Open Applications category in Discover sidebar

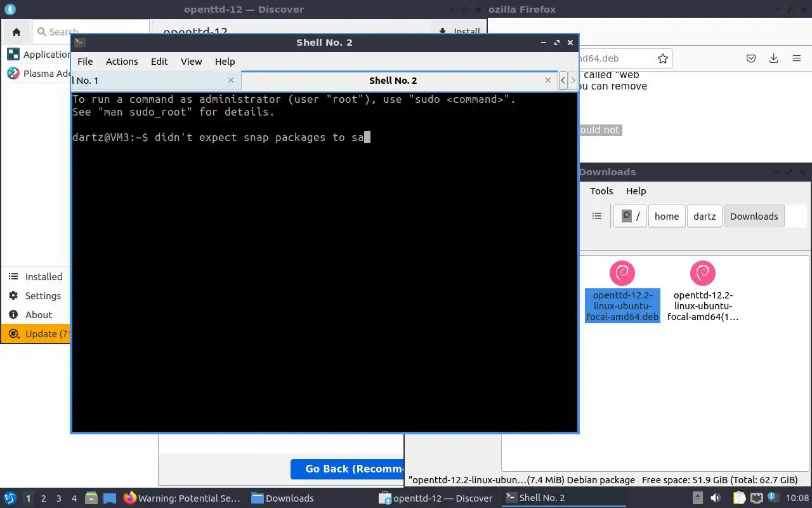39,55
